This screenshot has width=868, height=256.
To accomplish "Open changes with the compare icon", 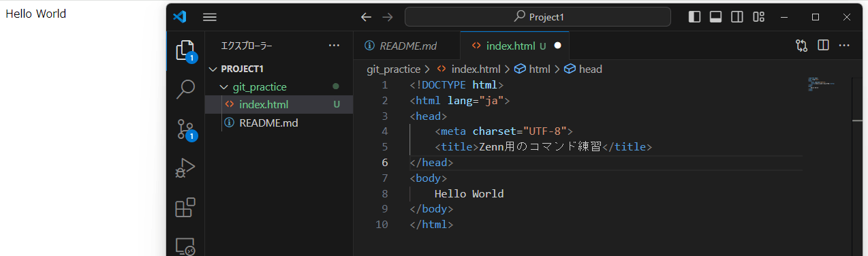I will (x=801, y=46).
